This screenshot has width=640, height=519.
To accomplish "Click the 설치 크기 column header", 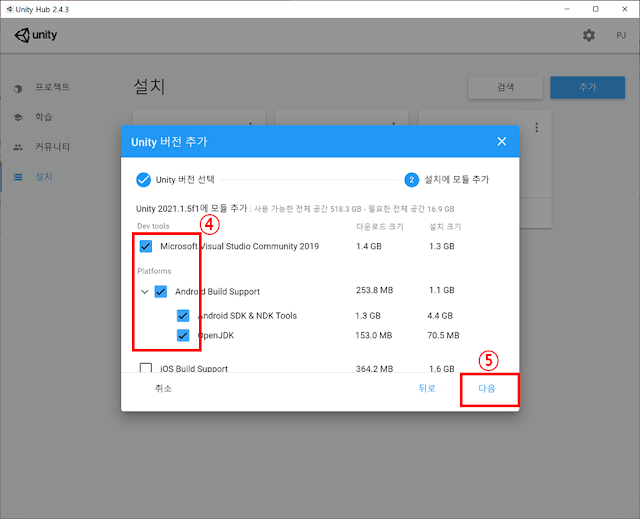I will (445, 226).
